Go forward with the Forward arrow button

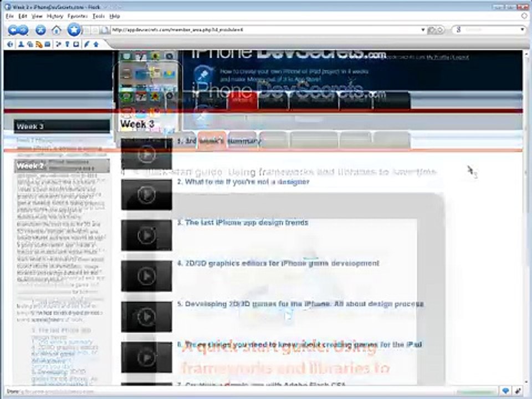click(23, 30)
